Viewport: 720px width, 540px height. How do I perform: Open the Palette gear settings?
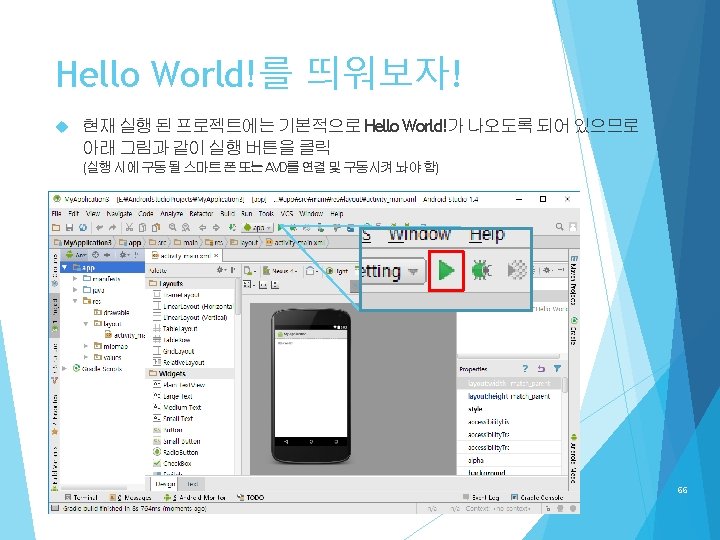(x=221, y=270)
